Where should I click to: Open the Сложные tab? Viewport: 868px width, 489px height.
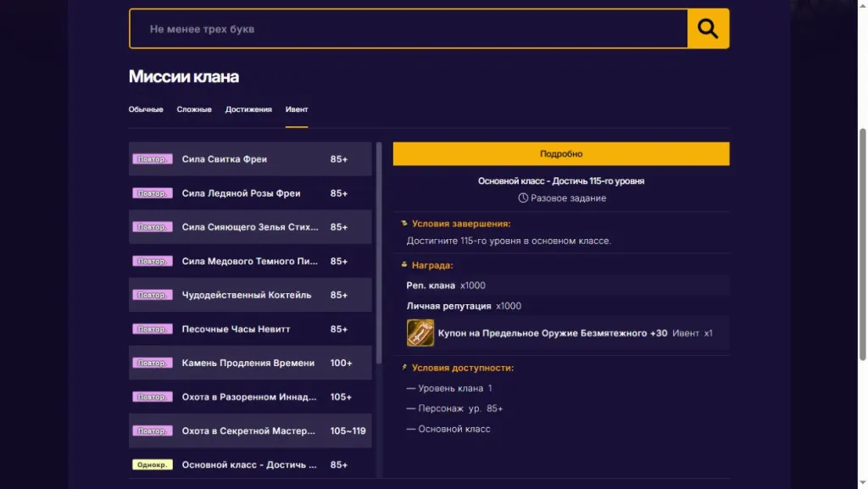194,109
